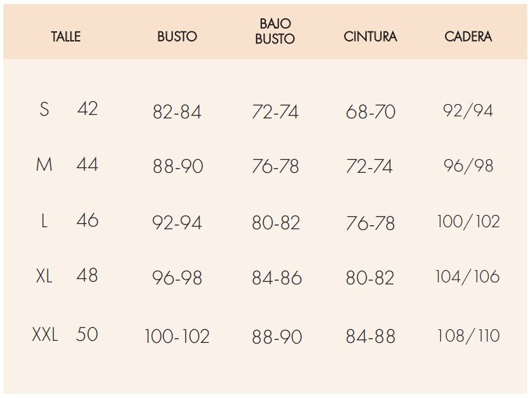
Task: Select the CINTURA column header
Action: point(370,37)
